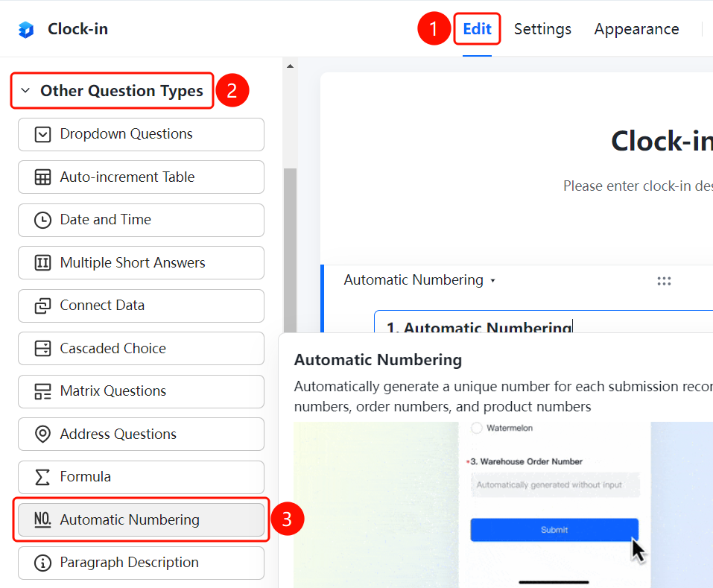Click the Matrix Questions layout icon
713x588 pixels.
click(42, 391)
